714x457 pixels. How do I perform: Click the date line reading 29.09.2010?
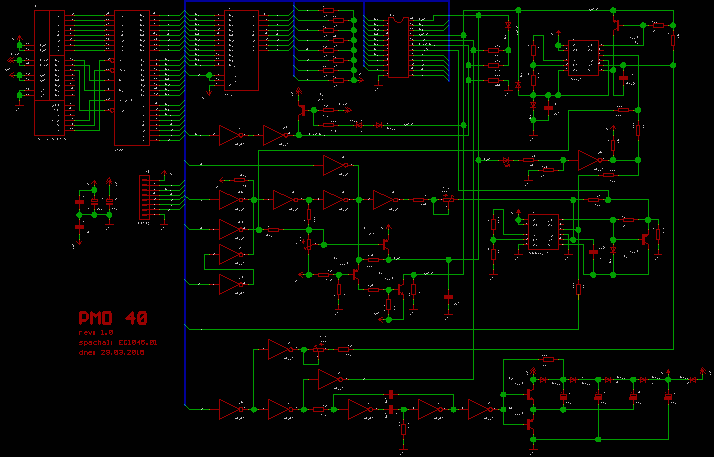tap(111, 352)
